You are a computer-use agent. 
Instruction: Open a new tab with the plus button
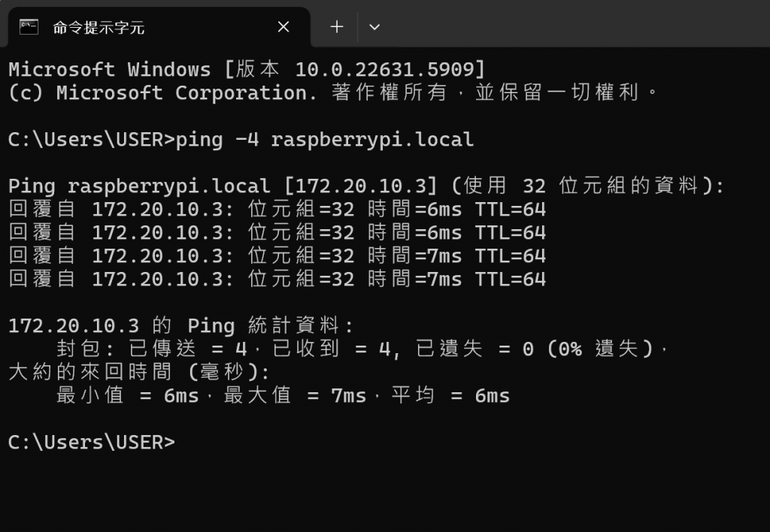pyautogui.click(x=337, y=26)
